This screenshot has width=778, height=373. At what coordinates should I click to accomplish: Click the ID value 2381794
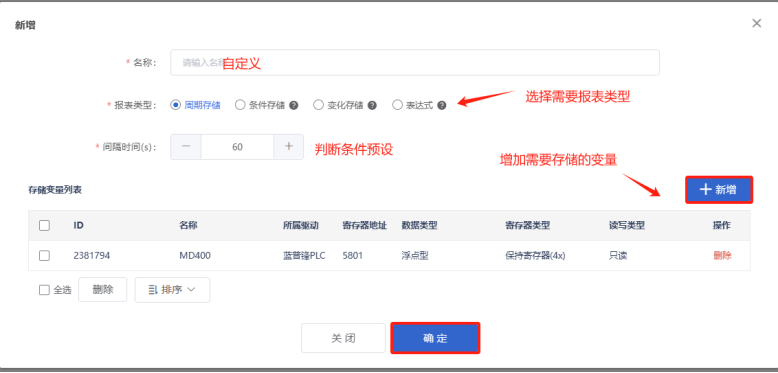[92, 256]
